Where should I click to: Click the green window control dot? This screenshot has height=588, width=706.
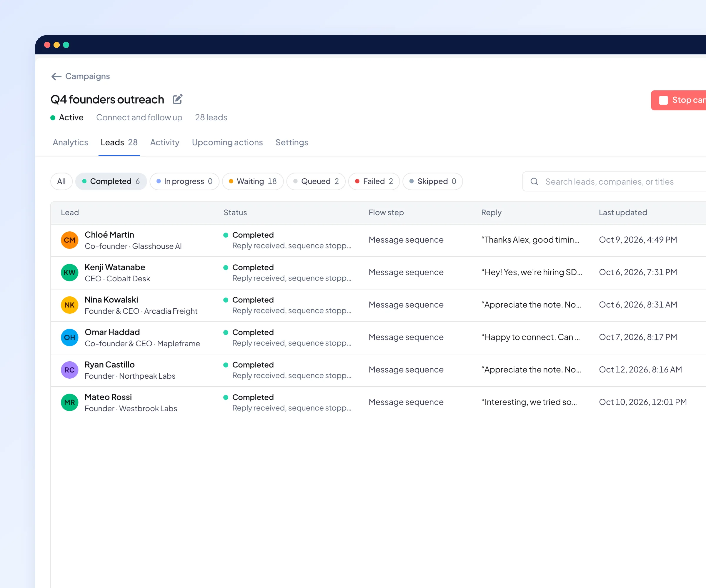66,45
